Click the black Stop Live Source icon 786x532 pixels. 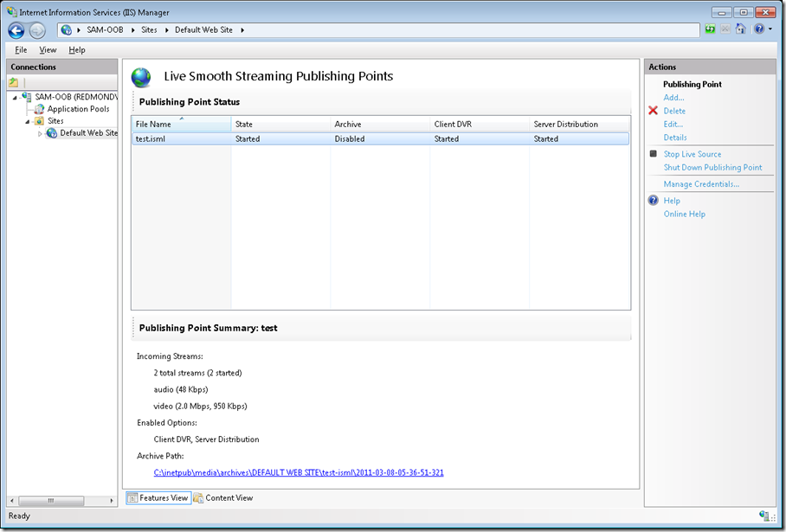click(x=654, y=154)
